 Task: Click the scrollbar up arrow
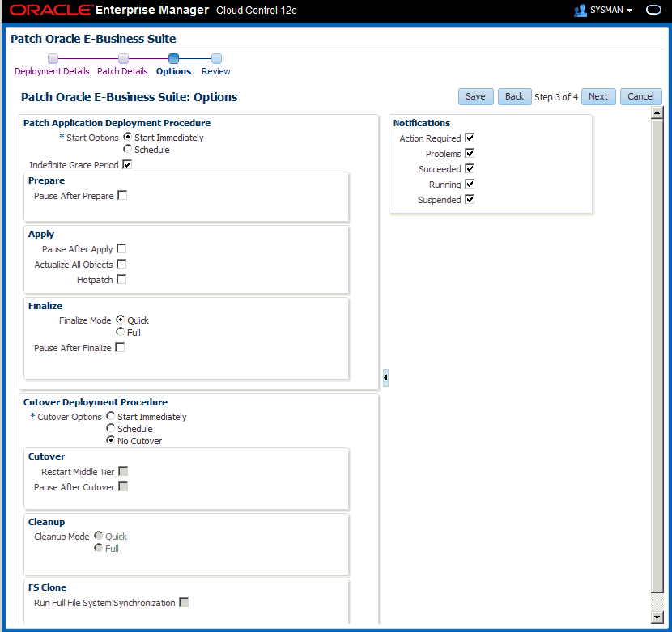tap(657, 112)
